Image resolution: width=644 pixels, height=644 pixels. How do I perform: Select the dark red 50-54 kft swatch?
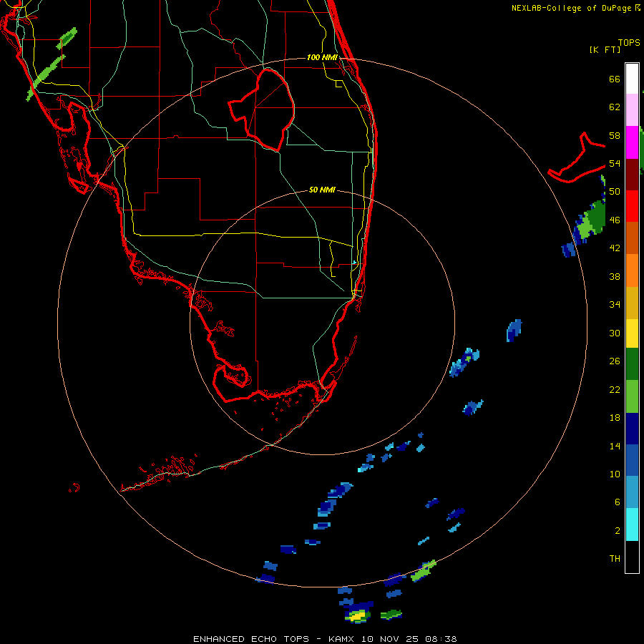tap(632, 174)
